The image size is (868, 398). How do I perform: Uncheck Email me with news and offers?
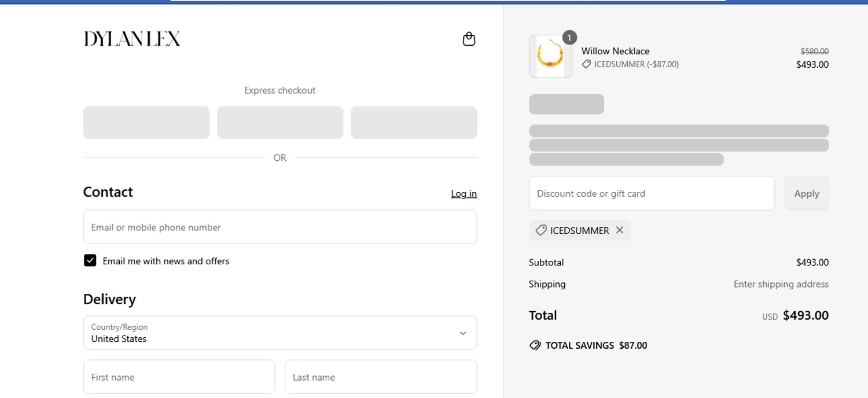click(x=90, y=260)
